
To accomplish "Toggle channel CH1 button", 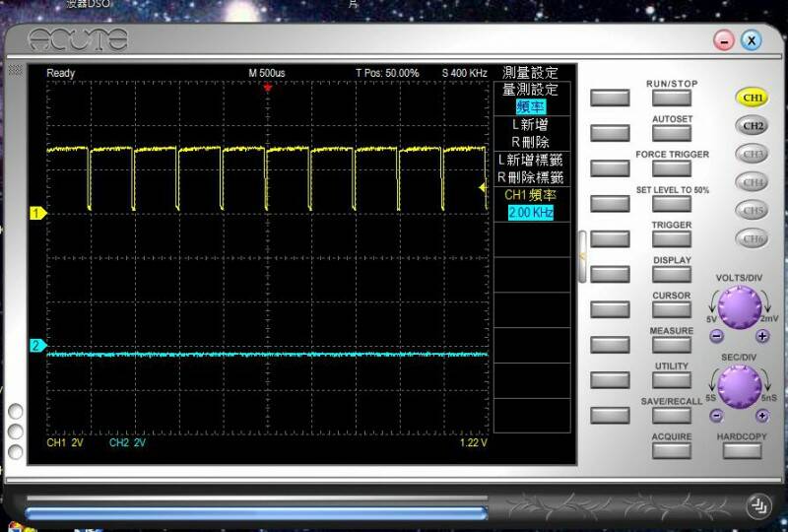I will 753,98.
